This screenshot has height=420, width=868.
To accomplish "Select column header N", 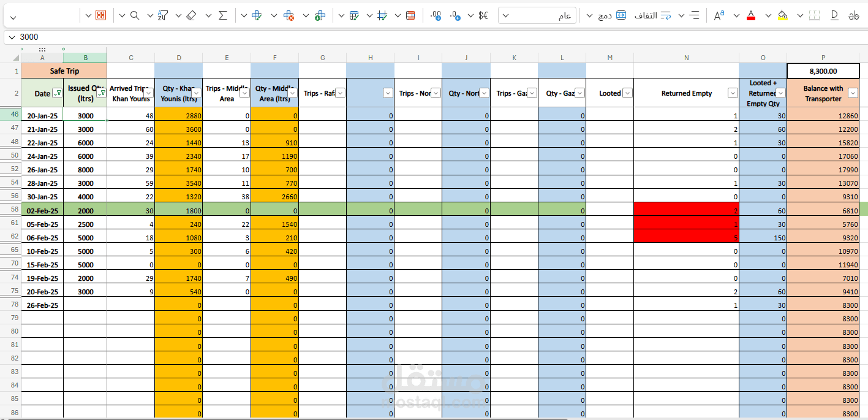I will 686,58.
